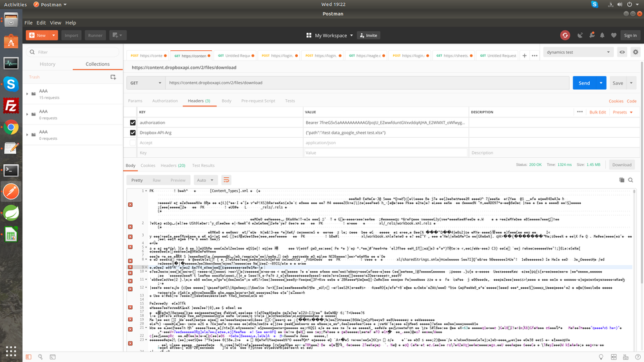Open the wrench settings icon in the header

592,35
